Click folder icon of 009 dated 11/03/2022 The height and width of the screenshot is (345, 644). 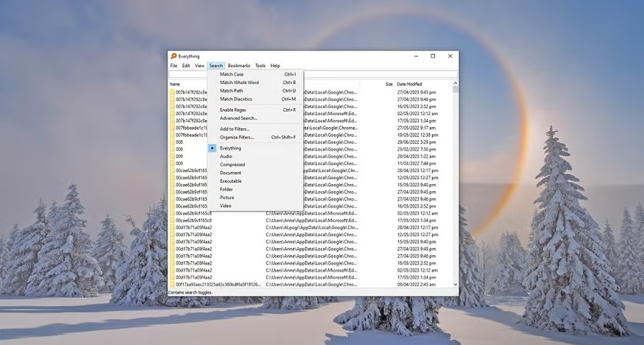[x=173, y=164]
